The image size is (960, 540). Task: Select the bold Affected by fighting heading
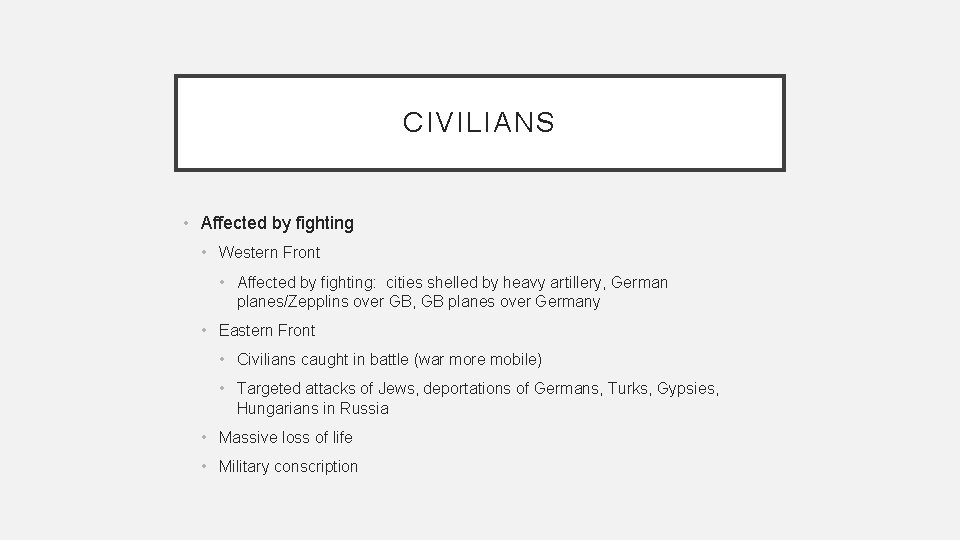pyautogui.click(x=277, y=223)
